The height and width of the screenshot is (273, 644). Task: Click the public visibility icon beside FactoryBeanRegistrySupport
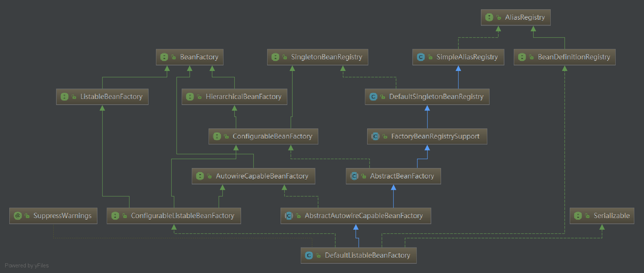click(x=385, y=137)
